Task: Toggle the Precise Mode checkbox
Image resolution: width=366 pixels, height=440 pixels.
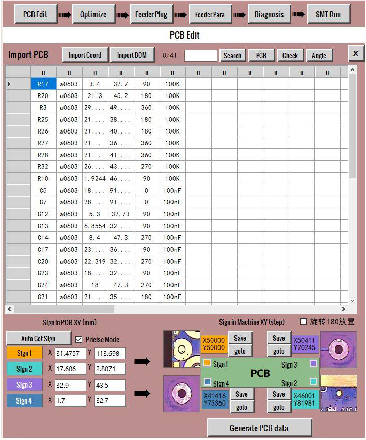Action: (x=79, y=339)
